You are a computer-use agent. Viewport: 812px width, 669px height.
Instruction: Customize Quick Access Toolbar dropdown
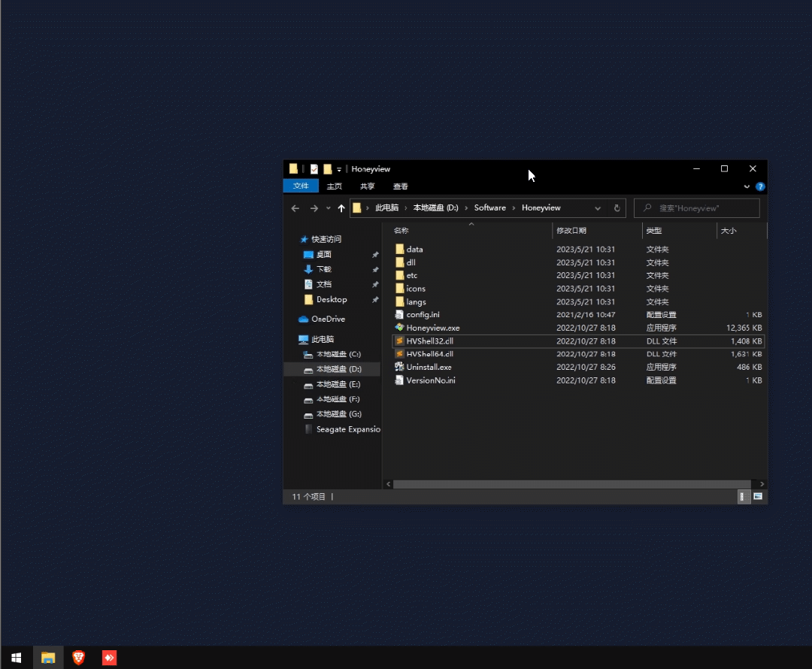(339, 169)
